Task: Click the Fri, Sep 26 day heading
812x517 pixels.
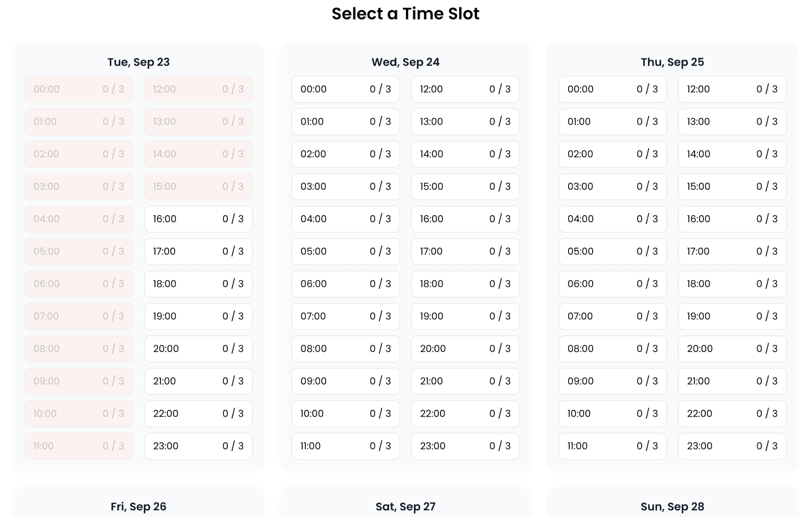Action: pyautogui.click(x=138, y=506)
